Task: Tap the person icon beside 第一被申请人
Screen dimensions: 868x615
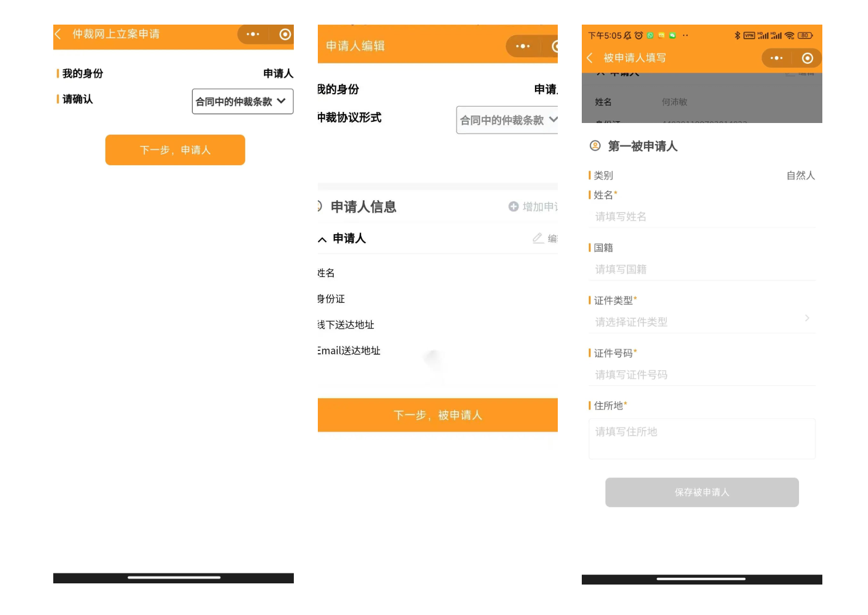Action: pyautogui.click(x=595, y=146)
